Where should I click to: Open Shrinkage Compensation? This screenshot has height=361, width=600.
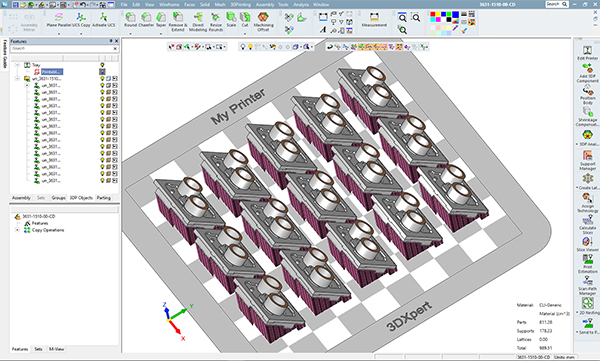pos(587,117)
